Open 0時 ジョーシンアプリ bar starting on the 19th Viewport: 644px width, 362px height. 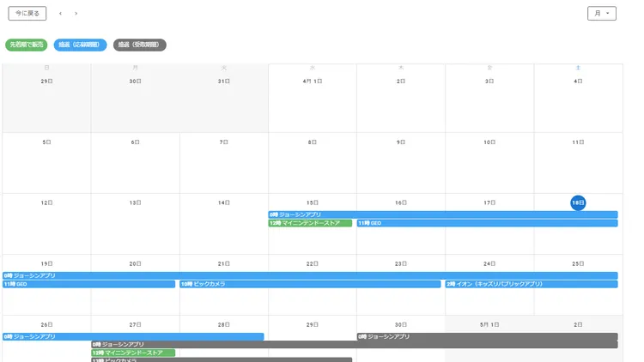pyautogui.click(x=310, y=276)
